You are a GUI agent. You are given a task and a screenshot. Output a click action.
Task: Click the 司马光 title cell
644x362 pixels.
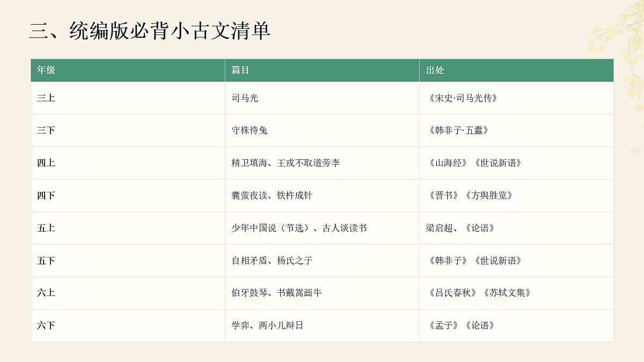pyautogui.click(x=322, y=98)
